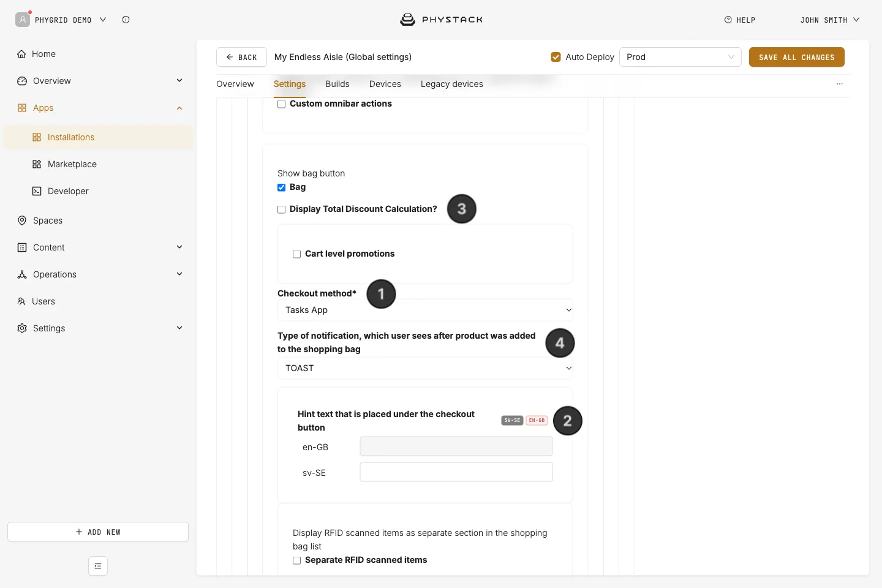
Task: Open the TOAST notification type dropdown
Action: click(425, 368)
